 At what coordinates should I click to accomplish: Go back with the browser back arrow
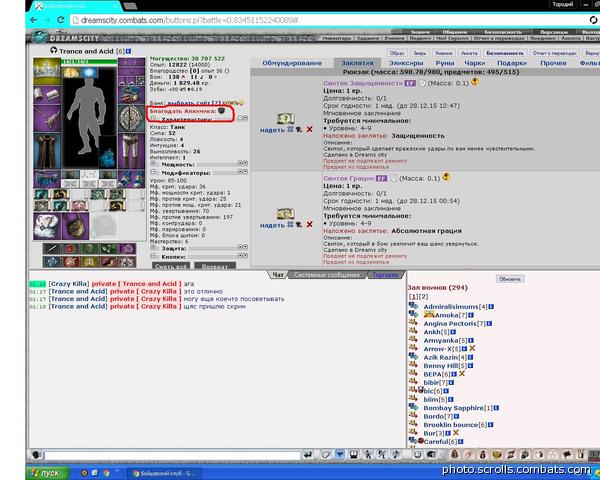pyautogui.click(x=34, y=20)
